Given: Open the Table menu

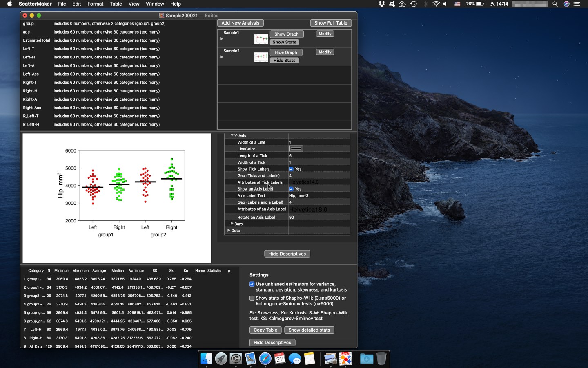Looking at the screenshot, I should [x=116, y=4].
